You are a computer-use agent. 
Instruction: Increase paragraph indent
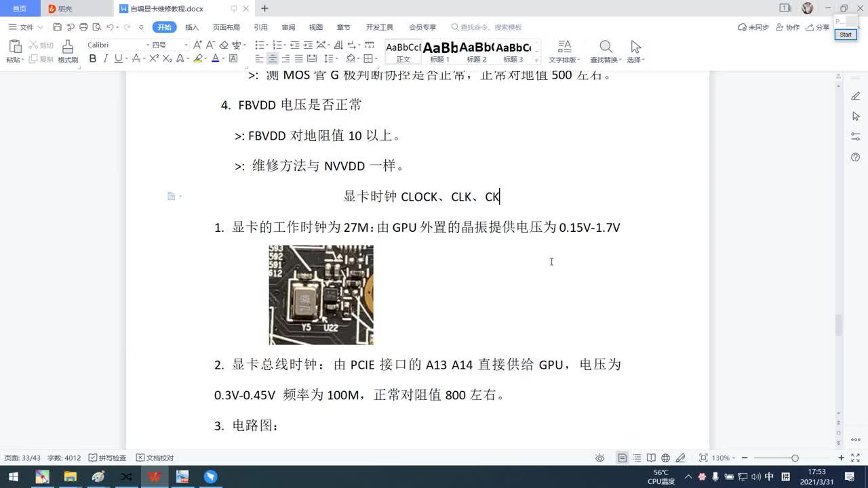(308, 45)
